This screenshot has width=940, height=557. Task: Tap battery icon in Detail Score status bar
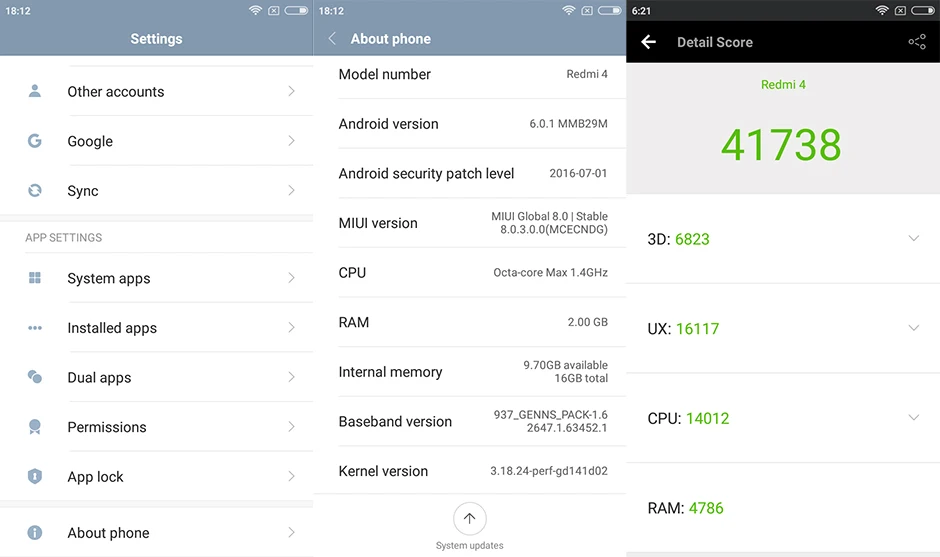tap(923, 10)
